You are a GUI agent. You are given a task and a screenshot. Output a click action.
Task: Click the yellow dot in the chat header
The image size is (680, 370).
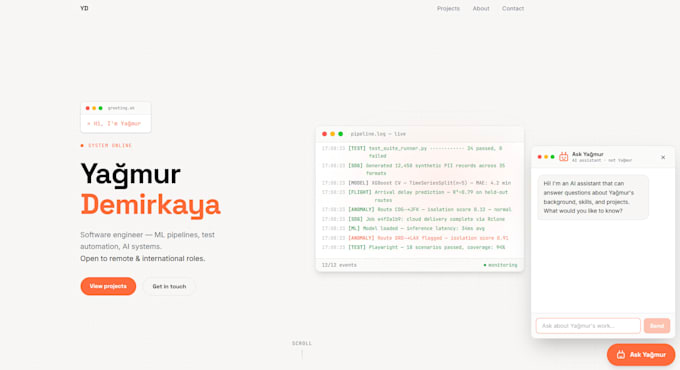pos(546,157)
